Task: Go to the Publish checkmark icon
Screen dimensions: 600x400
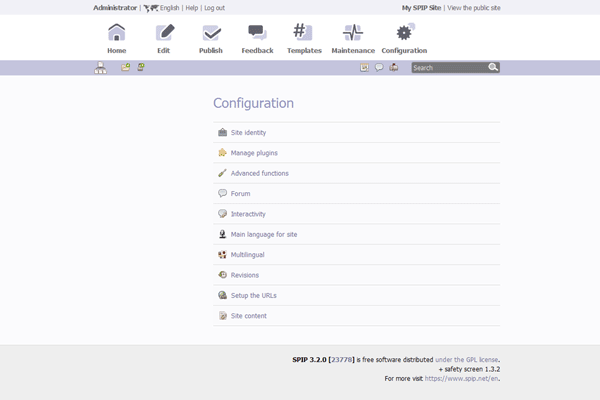Action: (211, 33)
